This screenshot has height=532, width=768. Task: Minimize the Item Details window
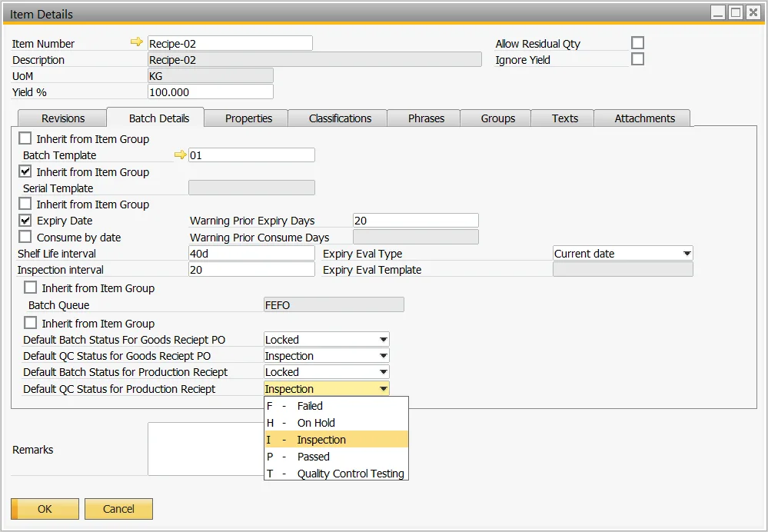[718, 12]
